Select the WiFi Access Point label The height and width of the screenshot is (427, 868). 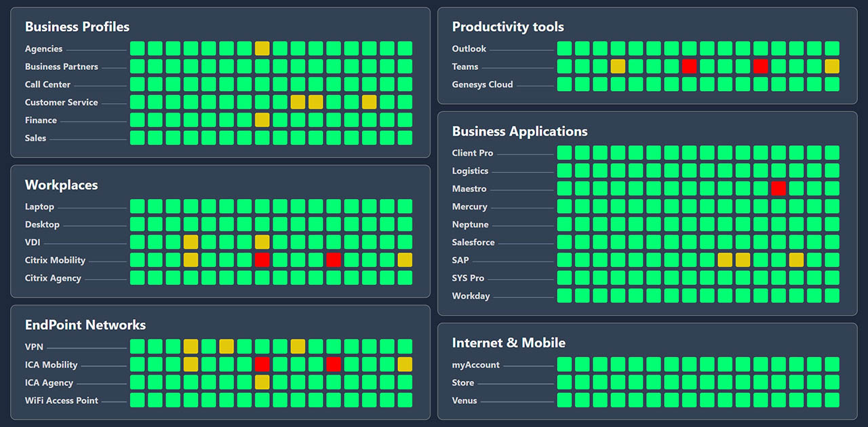point(62,401)
